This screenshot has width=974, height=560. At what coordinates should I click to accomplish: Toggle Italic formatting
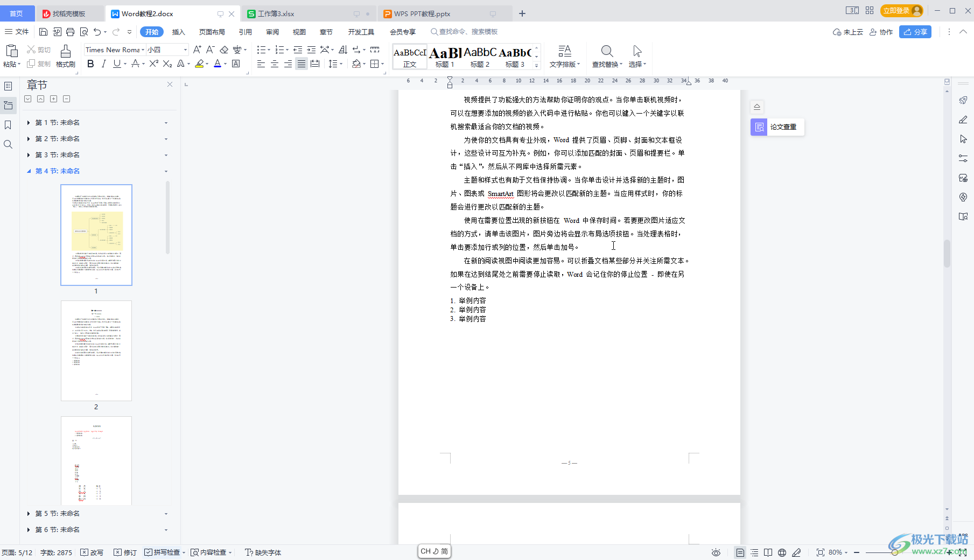pyautogui.click(x=103, y=64)
